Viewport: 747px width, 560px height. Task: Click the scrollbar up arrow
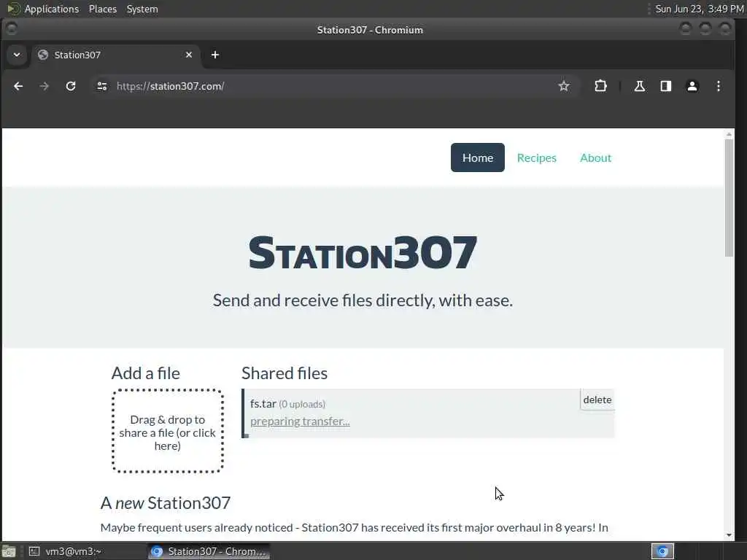click(729, 135)
